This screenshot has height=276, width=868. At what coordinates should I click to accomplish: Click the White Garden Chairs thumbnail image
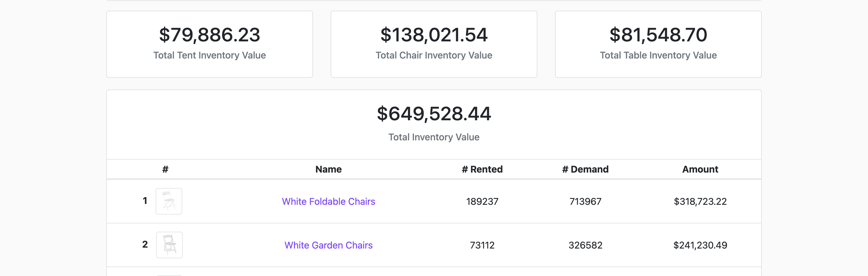coord(169,245)
